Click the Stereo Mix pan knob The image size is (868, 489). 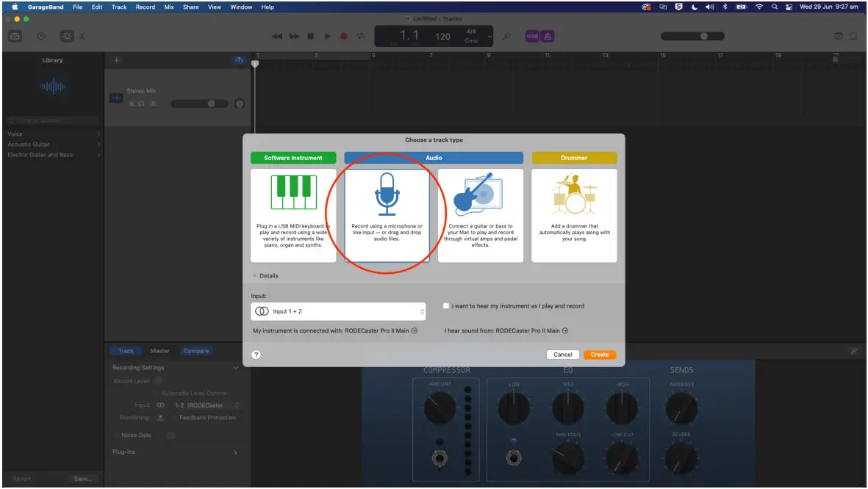click(x=239, y=103)
